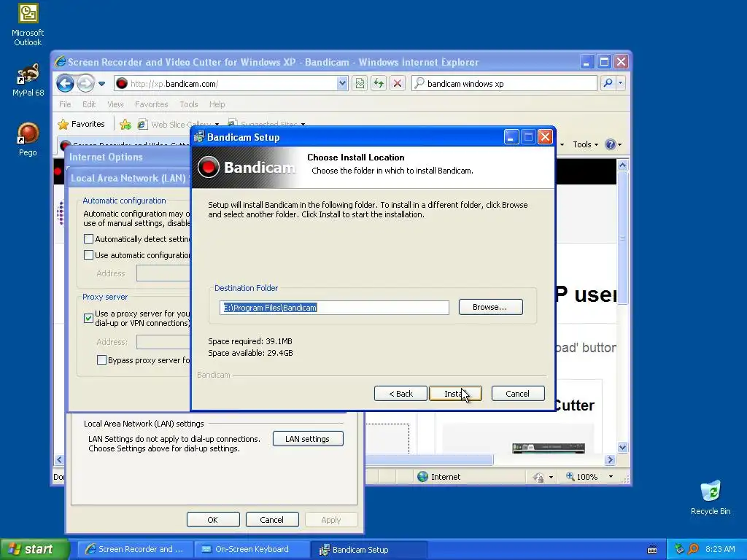Viewport: 747px width, 560px height.
Task: Refresh the page in Internet Explorer
Action: coord(379,84)
